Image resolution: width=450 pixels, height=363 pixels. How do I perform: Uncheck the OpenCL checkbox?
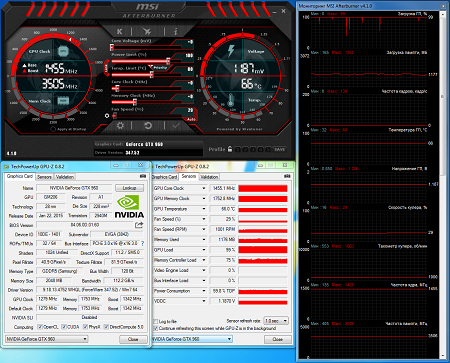(x=40, y=327)
